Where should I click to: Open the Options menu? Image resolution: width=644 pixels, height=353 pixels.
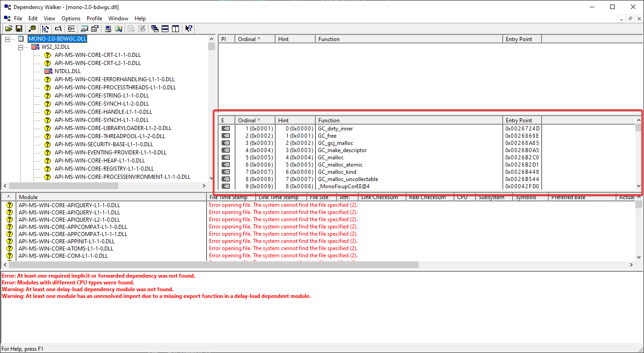pyautogui.click(x=71, y=19)
